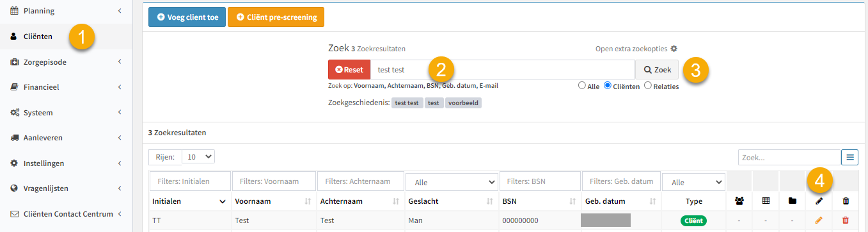Click orange edit pencil for Test Test row

tap(819, 220)
